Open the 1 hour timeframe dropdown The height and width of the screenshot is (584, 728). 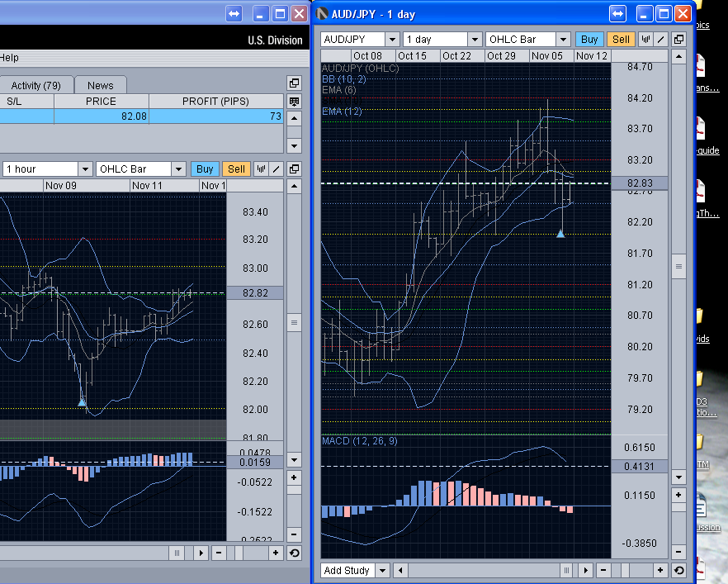click(x=83, y=169)
